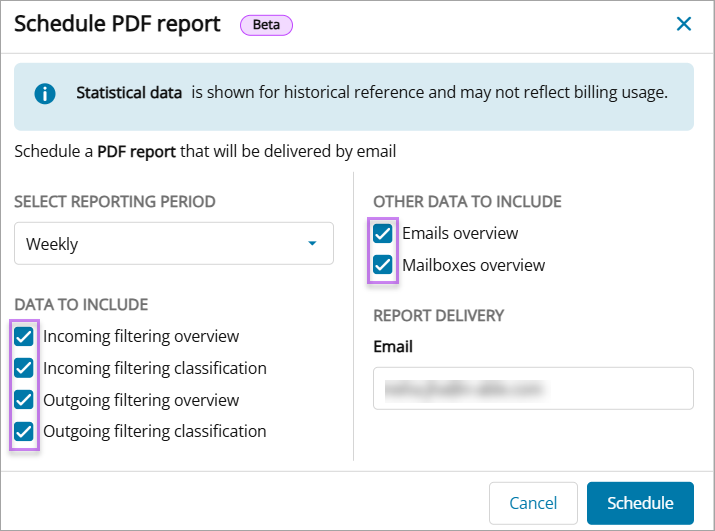This screenshot has width=715, height=531.
Task: Uncheck the Emails overview checkbox
Action: pyautogui.click(x=383, y=234)
